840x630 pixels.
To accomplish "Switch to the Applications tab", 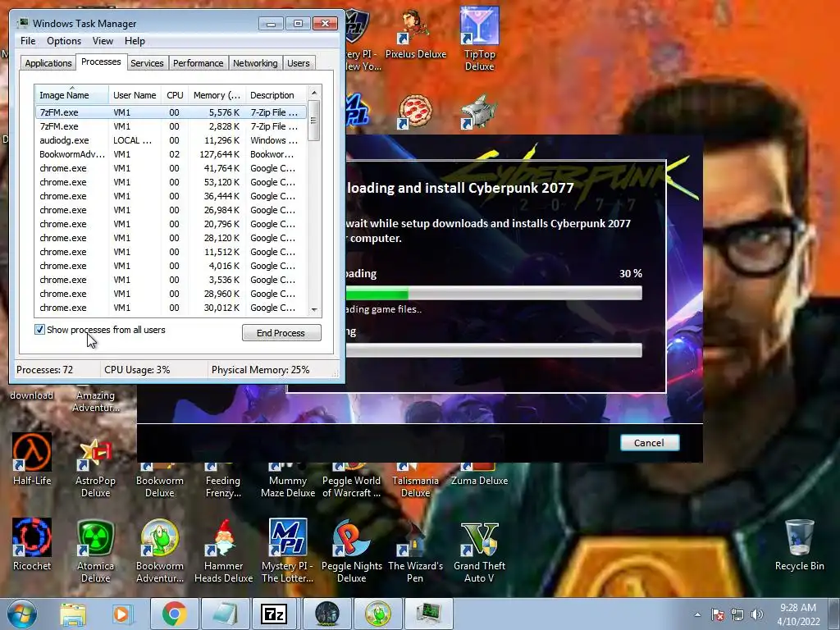I will pyautogui.click(x=48, y=62).
